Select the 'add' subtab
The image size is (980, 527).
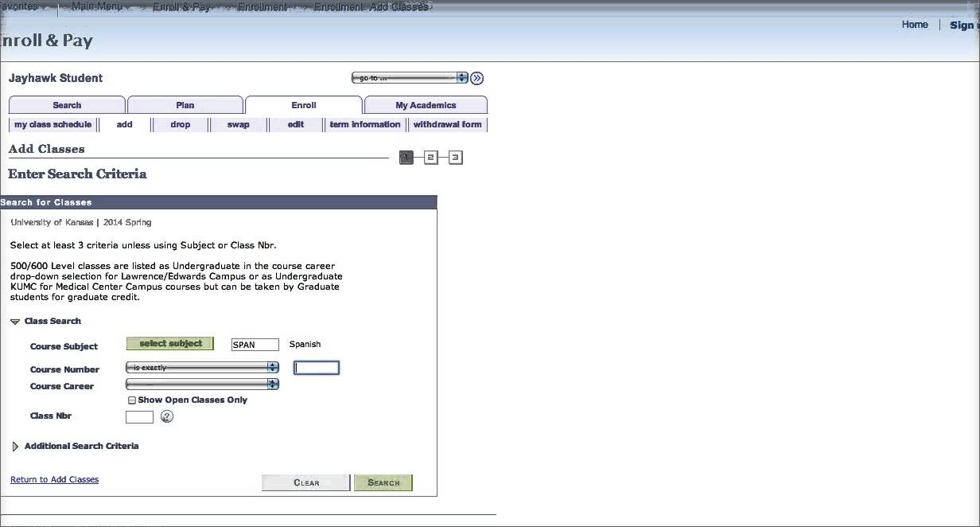tap(124, 125)
